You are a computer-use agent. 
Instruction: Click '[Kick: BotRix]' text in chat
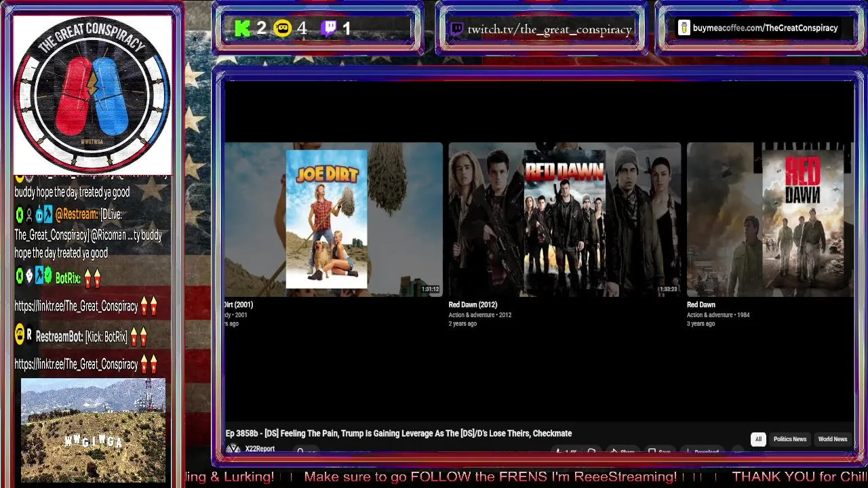coord(106,337)
